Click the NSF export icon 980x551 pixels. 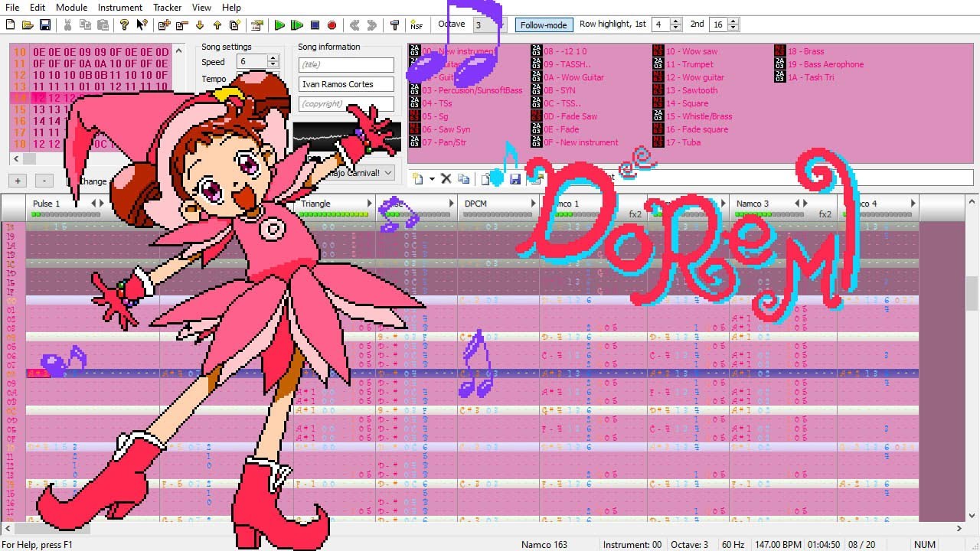point(416,25)
